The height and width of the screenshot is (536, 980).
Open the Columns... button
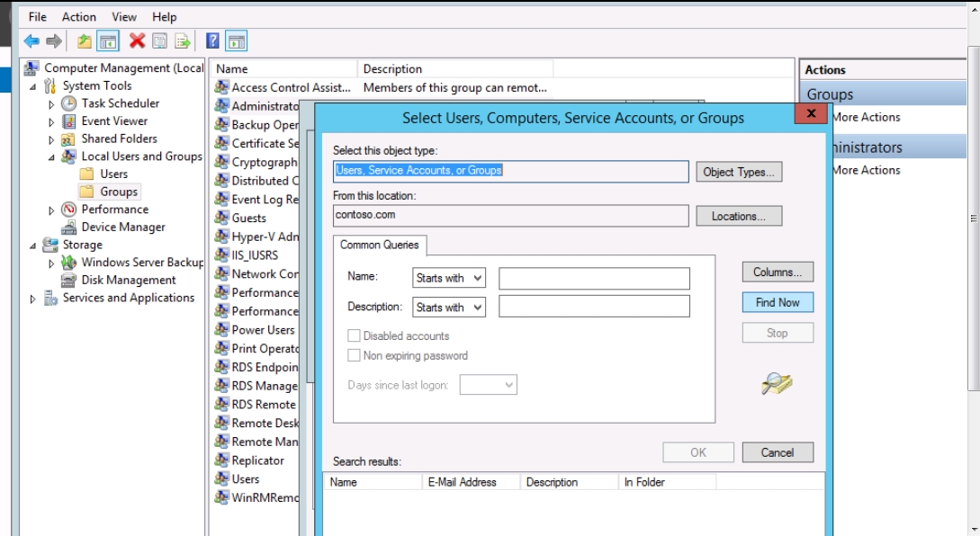778,272
